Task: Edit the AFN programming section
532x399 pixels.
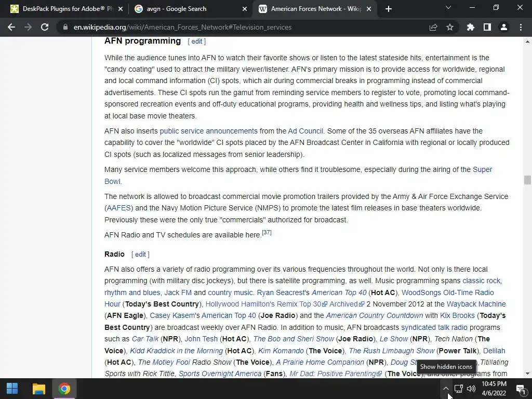Action: pos(197,42)
